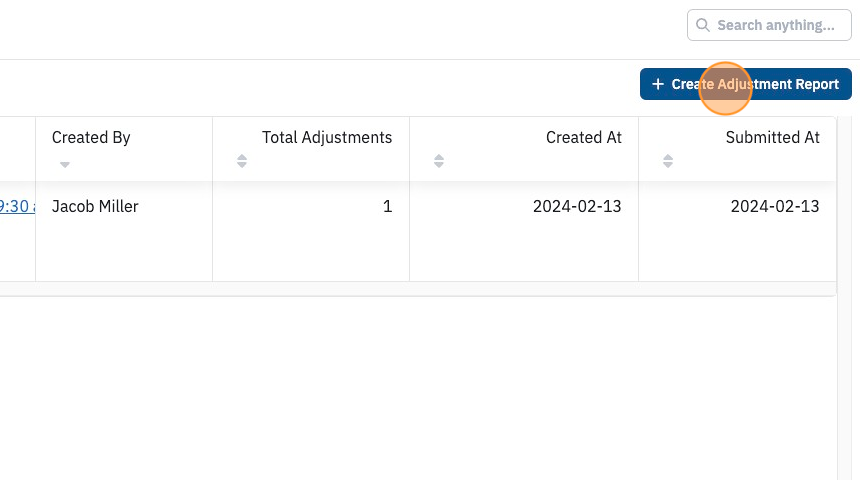Click the Submitted At column header

[772, 137]
